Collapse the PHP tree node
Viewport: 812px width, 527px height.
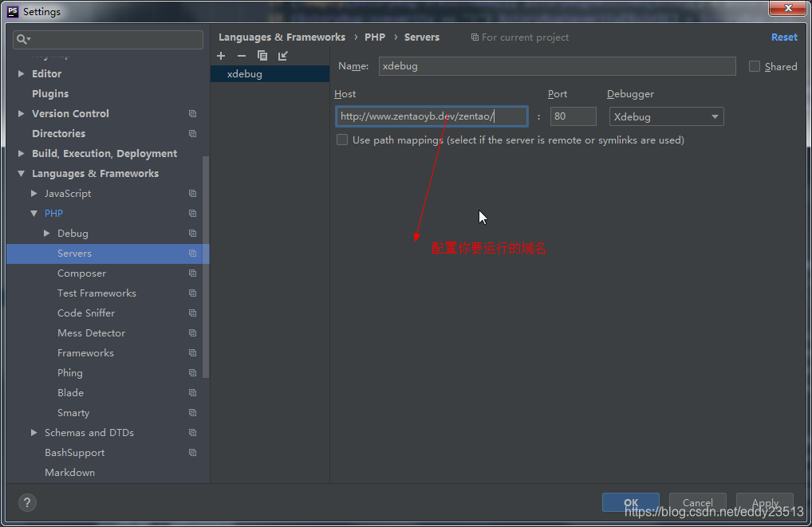[x=34, y=214]
